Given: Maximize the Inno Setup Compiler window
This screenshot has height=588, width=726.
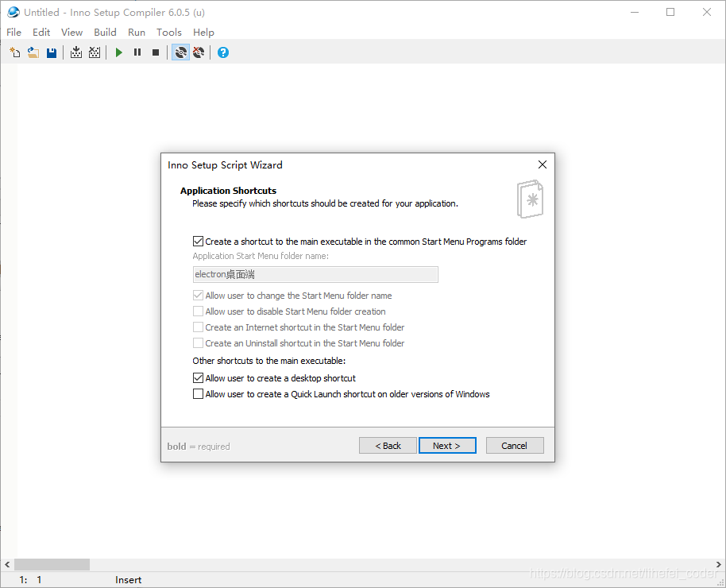Looking at the screenshot, I should (x=670, y=12).
